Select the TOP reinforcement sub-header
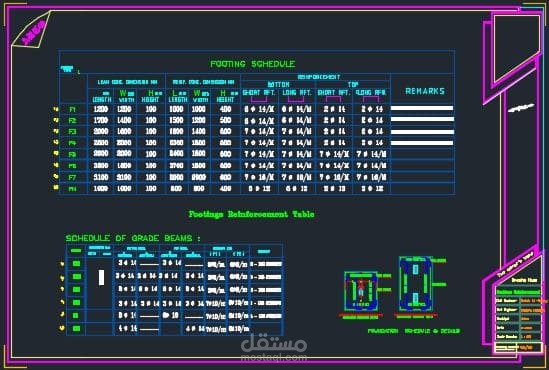 coord(353,84)
